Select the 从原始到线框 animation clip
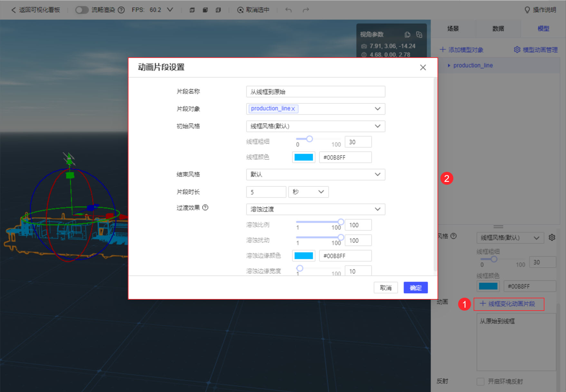Viewport: 566px width, 392px height. coord(497,321)
